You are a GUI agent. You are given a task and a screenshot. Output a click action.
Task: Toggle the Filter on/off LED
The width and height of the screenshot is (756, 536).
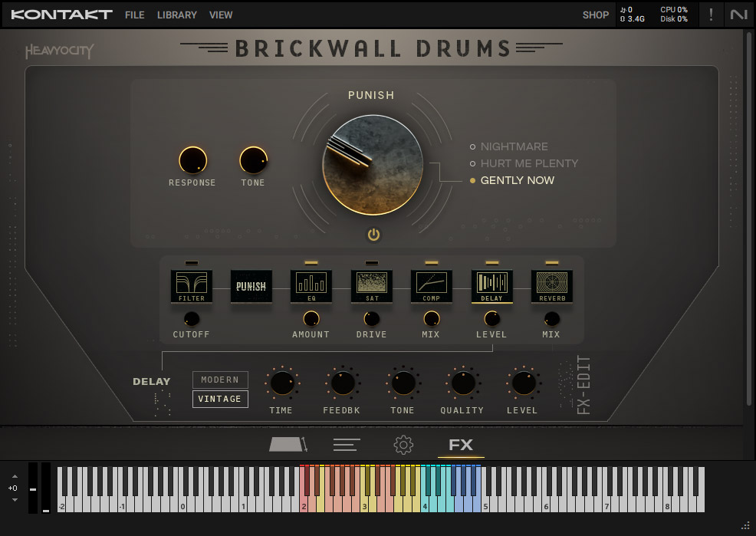pos(192,263)
